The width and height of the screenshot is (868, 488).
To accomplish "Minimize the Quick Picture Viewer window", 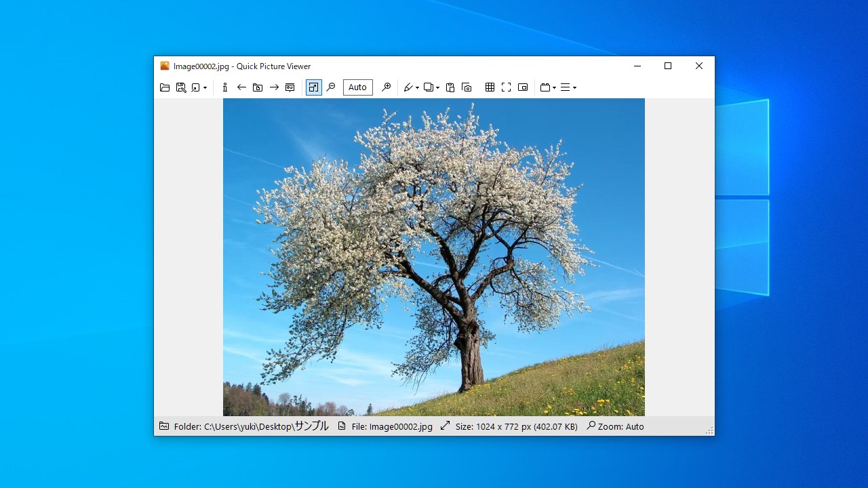I will click(x=637, y=66).
